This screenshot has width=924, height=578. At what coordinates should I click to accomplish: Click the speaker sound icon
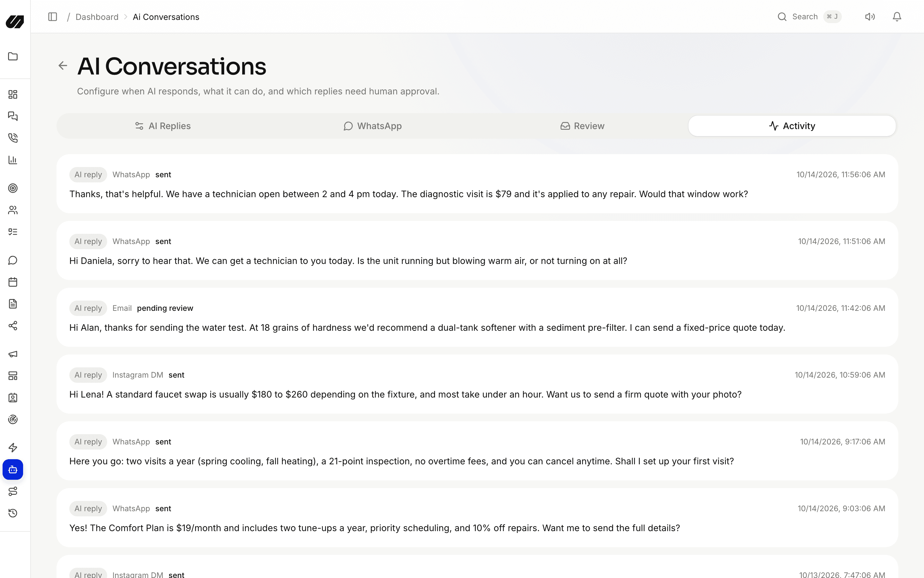(x=870, y=17)
